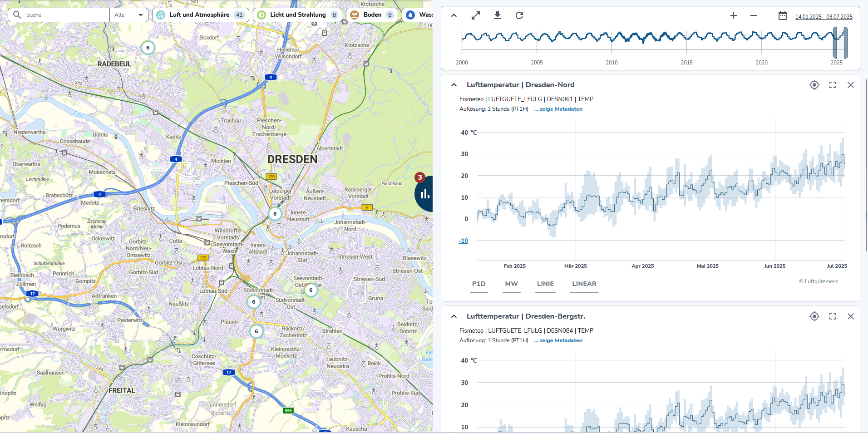
Task: Select the Boden filter chip
Action: 372,15
